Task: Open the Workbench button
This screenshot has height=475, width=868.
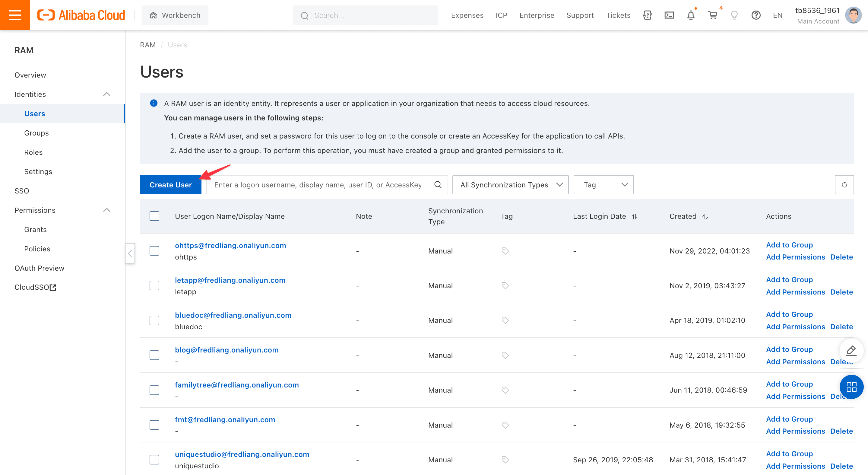Action: 175,15
